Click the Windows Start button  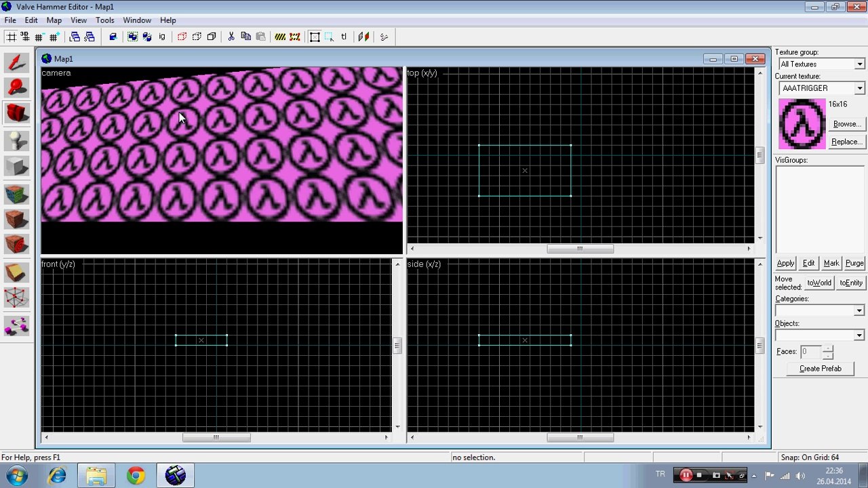16,476
